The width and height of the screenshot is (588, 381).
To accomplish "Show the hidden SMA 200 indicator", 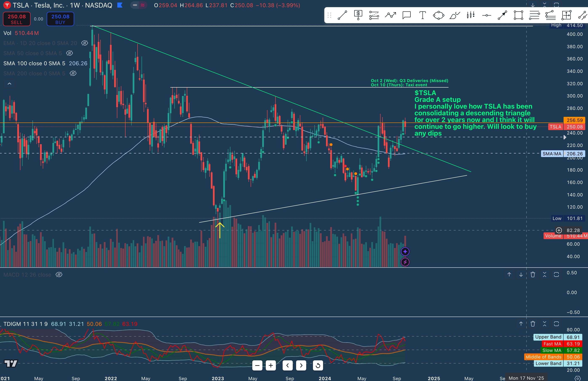I will (73, 73).
